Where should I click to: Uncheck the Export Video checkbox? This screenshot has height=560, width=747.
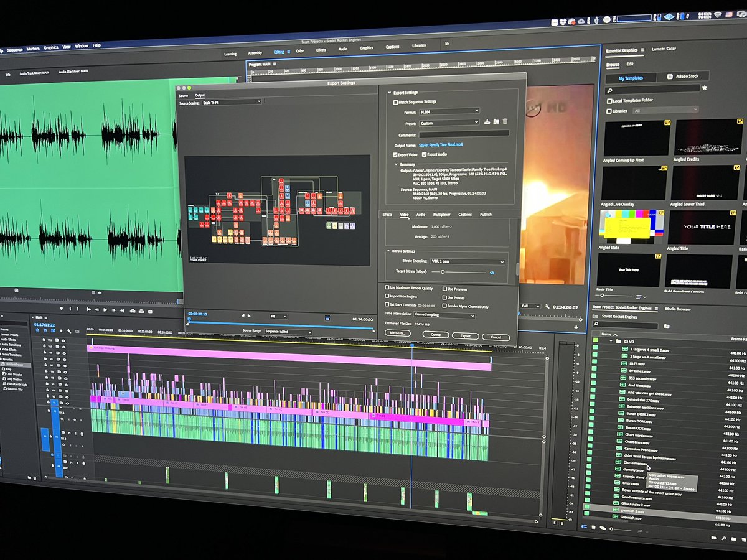[395, 154]
